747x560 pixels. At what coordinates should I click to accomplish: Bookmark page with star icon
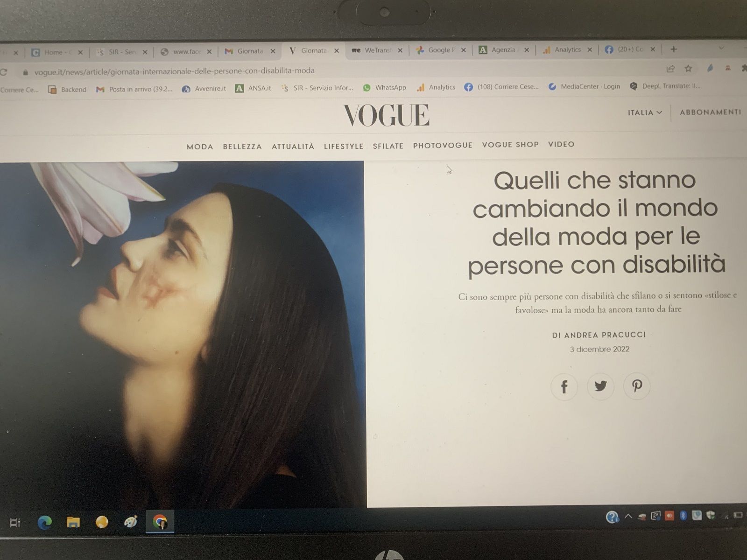click(x=688, y=69)
